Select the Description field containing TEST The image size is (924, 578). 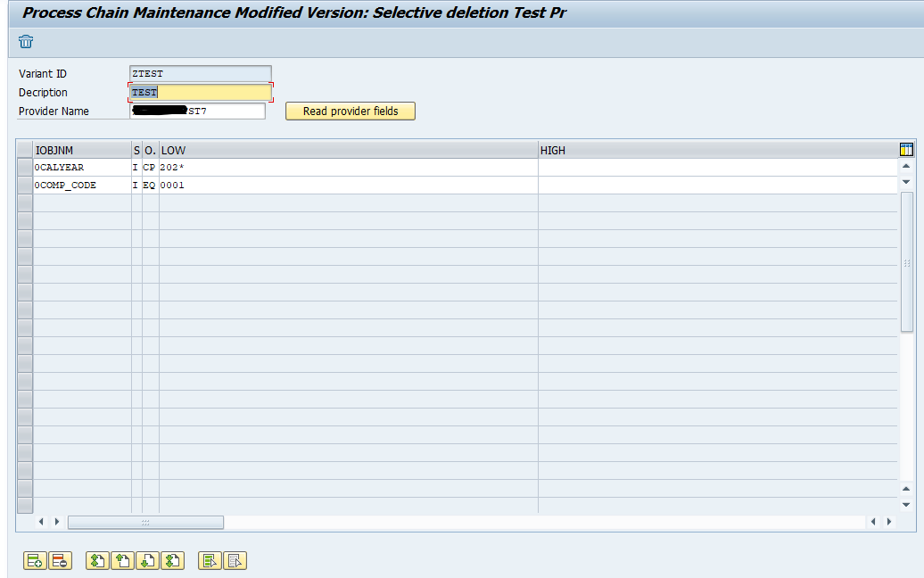[200, 92]
